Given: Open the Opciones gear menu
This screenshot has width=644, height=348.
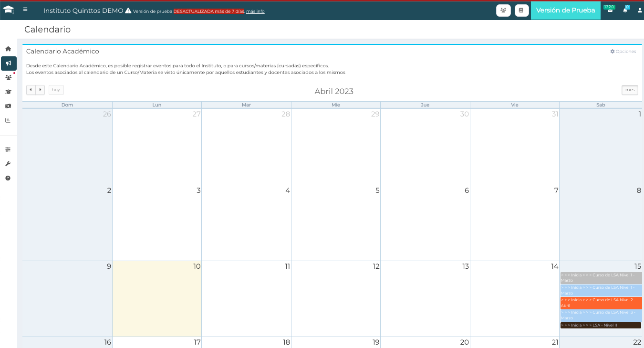Looking at the screenshot, I should coord(623,52).
